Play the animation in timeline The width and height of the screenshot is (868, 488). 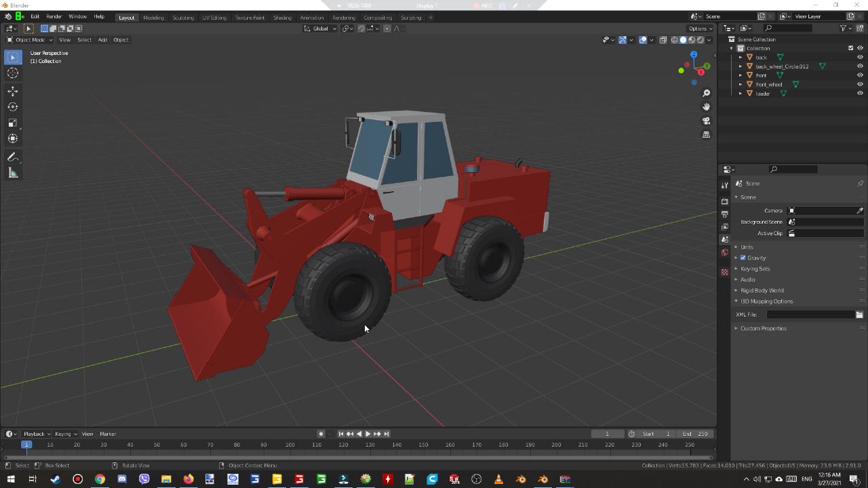(368, 434)
